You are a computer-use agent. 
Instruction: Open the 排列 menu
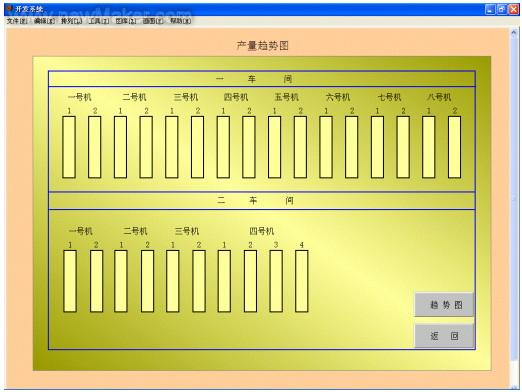(x=71, y=21)
